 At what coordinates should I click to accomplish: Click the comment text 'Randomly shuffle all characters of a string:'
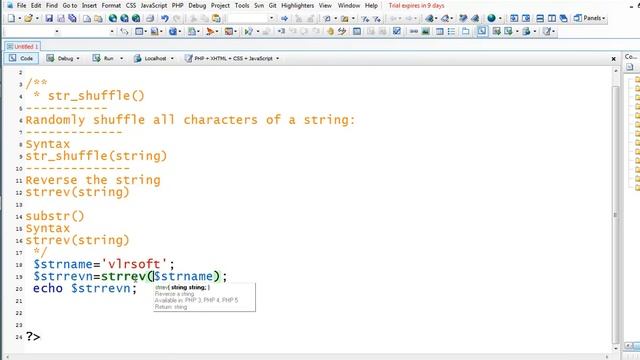[191, 120]
